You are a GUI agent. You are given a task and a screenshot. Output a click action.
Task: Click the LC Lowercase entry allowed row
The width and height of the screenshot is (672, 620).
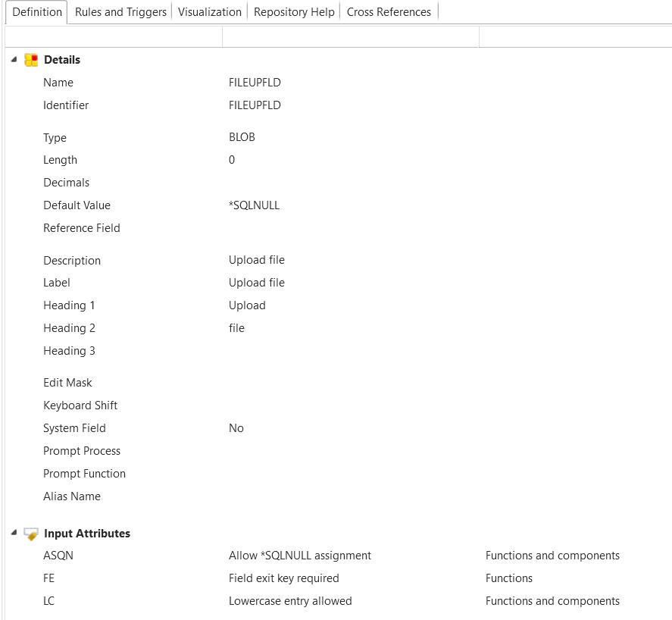(x=48, y=600)
